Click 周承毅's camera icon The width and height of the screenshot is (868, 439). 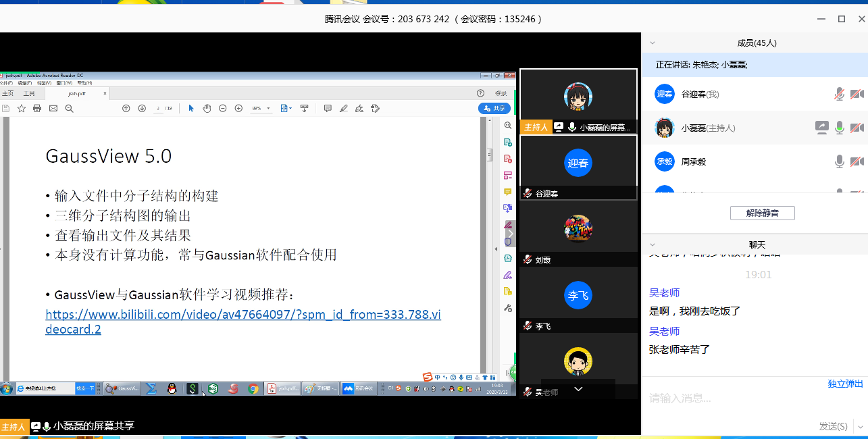point(857,161)
